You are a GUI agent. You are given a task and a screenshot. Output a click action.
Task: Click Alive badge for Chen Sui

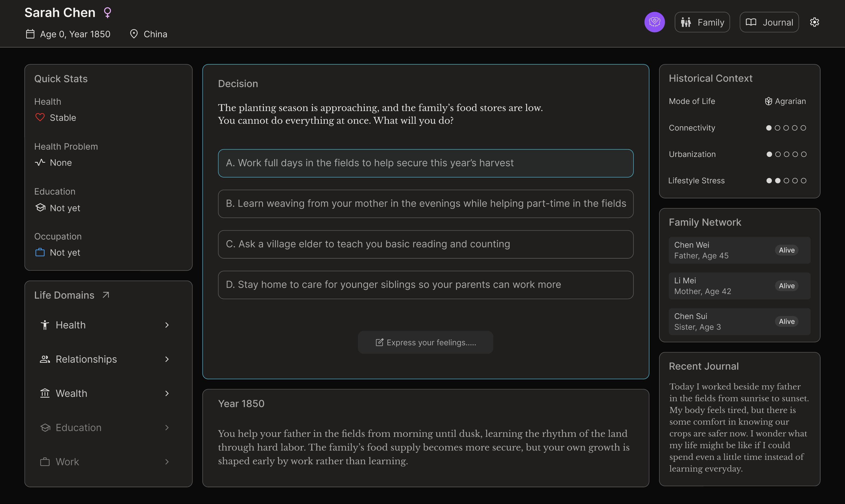tap(786, 322)
